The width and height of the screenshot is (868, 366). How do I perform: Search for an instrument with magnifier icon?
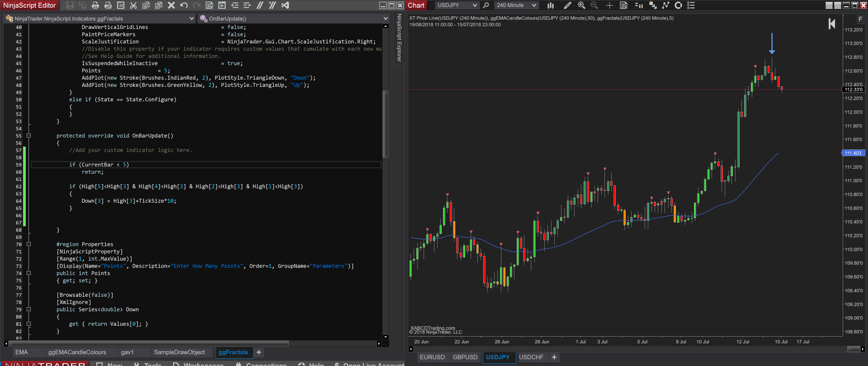[486, 5]
